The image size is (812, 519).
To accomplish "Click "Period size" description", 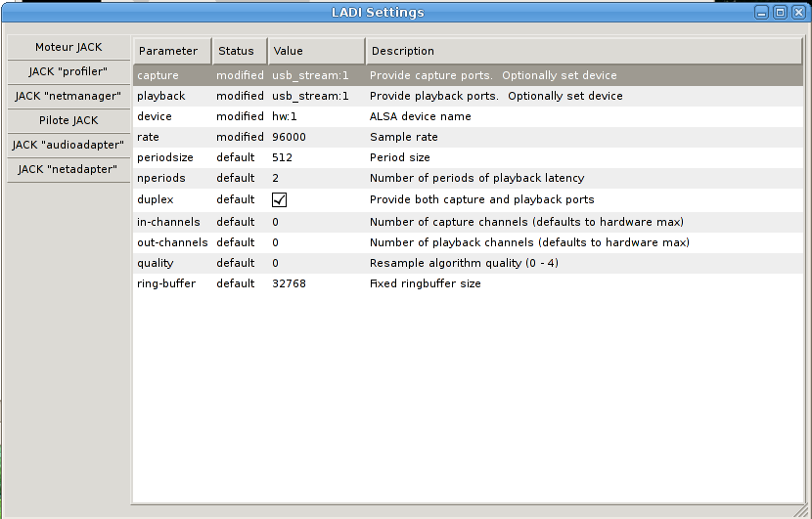I will coord(400,157).
